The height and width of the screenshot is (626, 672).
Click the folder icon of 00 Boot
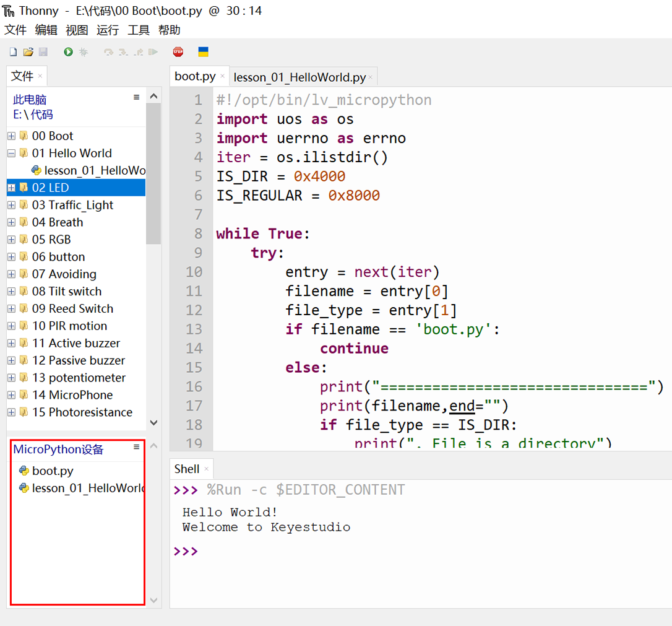coord(24,136)
